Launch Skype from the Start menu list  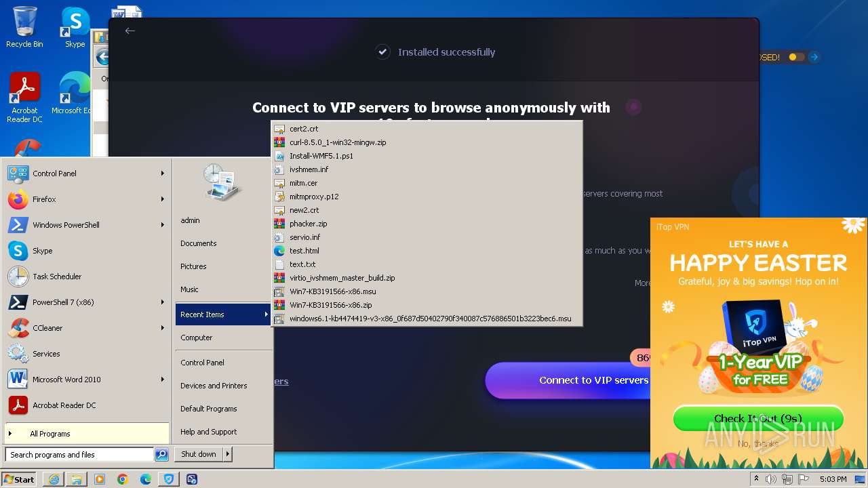pyautogui.click(x=86, y=251)
